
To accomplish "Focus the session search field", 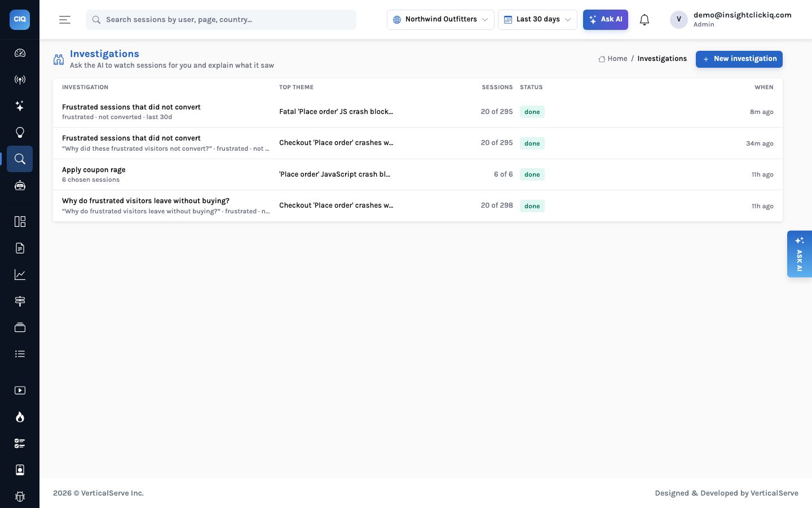I will pos(221,20).
